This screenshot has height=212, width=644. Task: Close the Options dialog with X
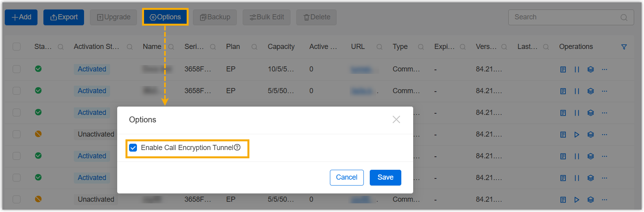point(396,120)
